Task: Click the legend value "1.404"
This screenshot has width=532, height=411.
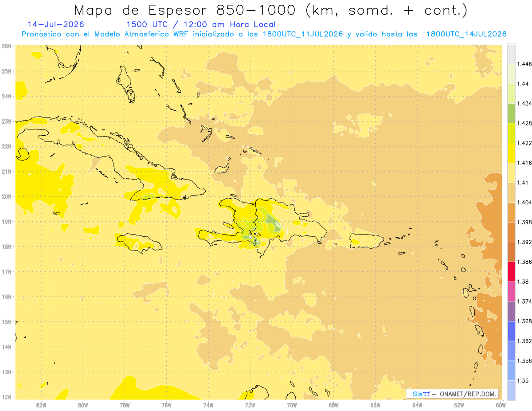Action: (524, 202)
